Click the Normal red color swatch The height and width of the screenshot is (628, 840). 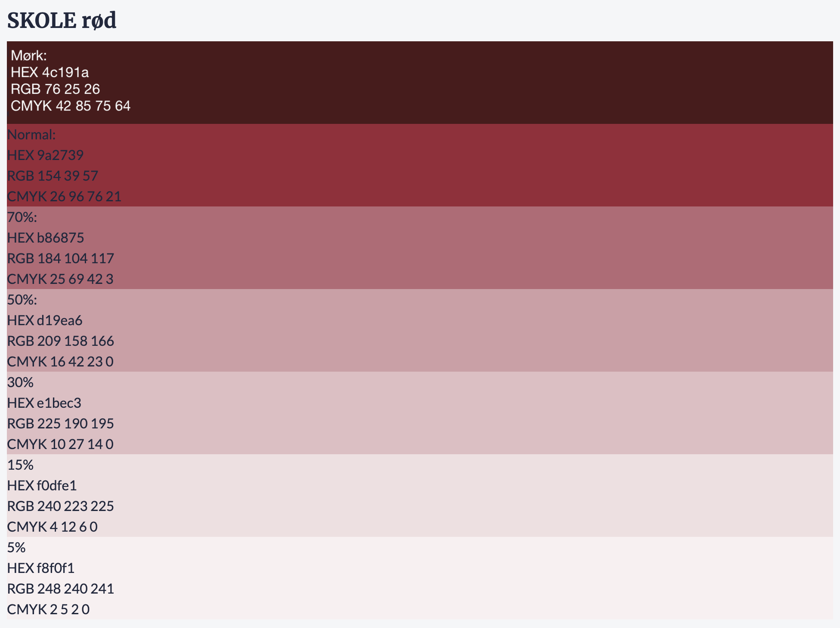(x=420, y=165)
